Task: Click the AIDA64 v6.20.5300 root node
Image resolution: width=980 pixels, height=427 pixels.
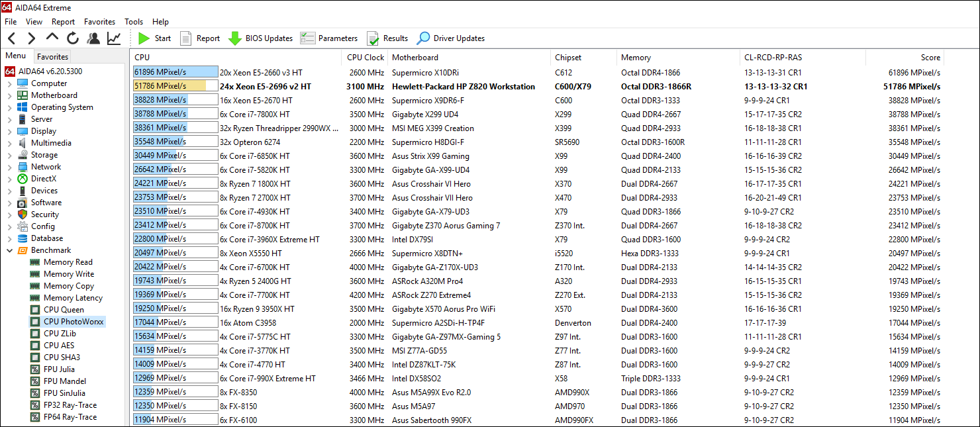Action: pos(50,71)
